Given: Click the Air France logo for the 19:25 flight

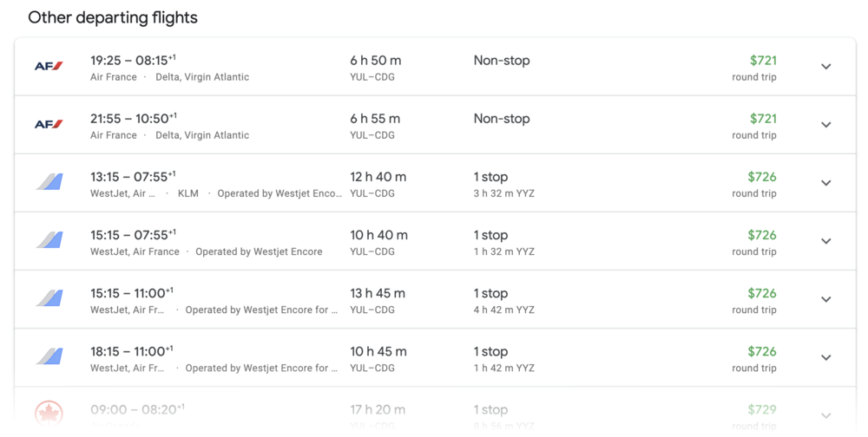Looking at the screenshot, I should (x=49, y=67).
